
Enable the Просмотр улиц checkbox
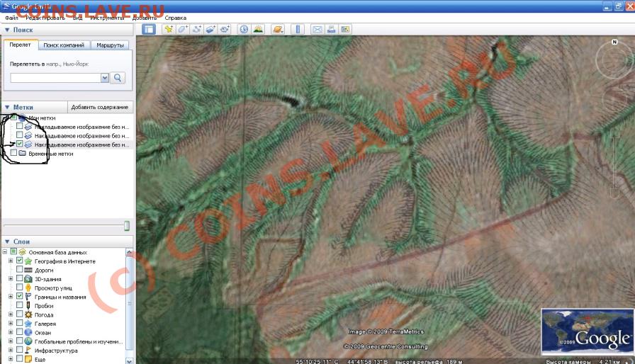(x=19, y=287)
